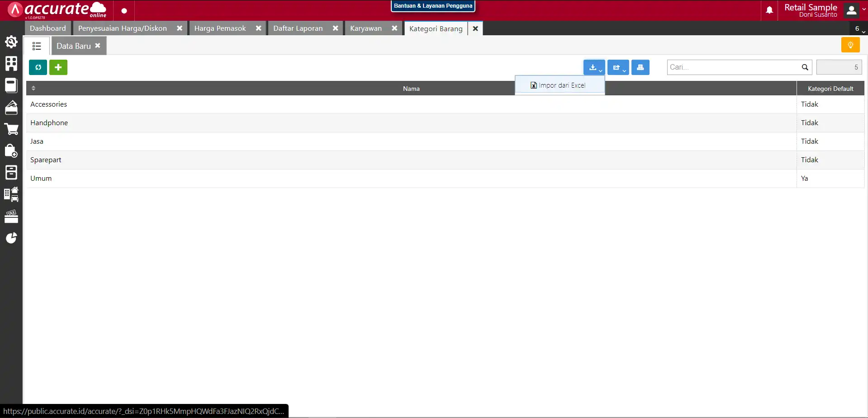Open the user profile dropdown

[x=854, y=10]
